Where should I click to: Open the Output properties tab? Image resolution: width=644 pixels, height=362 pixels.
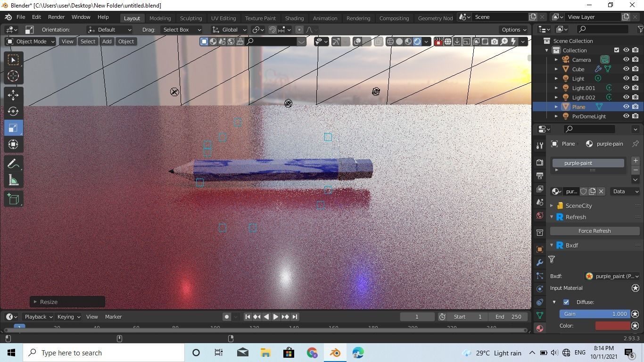click(540, 175)
